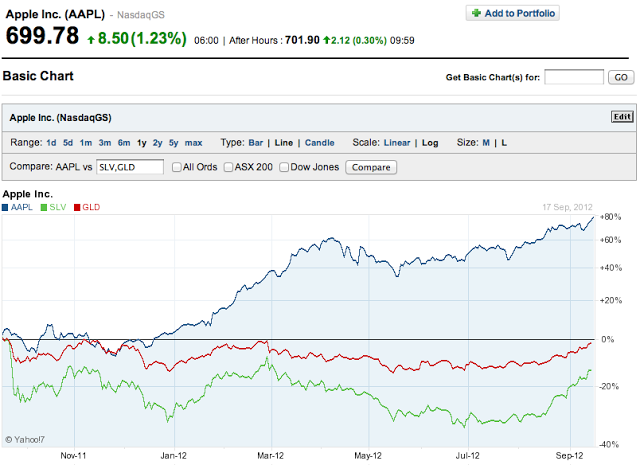Screen dimensions: 640x465
Task: Switch chart type to Candle
Action: (320, 143)
